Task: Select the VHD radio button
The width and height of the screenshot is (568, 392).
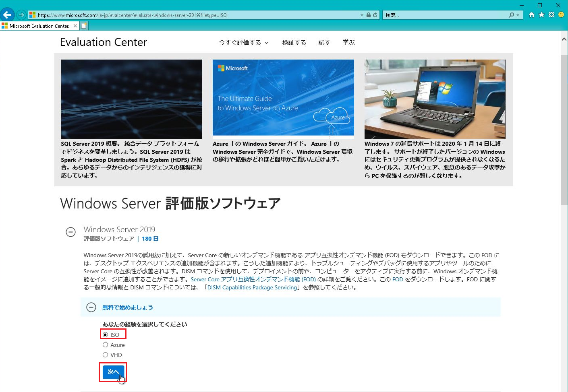Action: point(105,355)
